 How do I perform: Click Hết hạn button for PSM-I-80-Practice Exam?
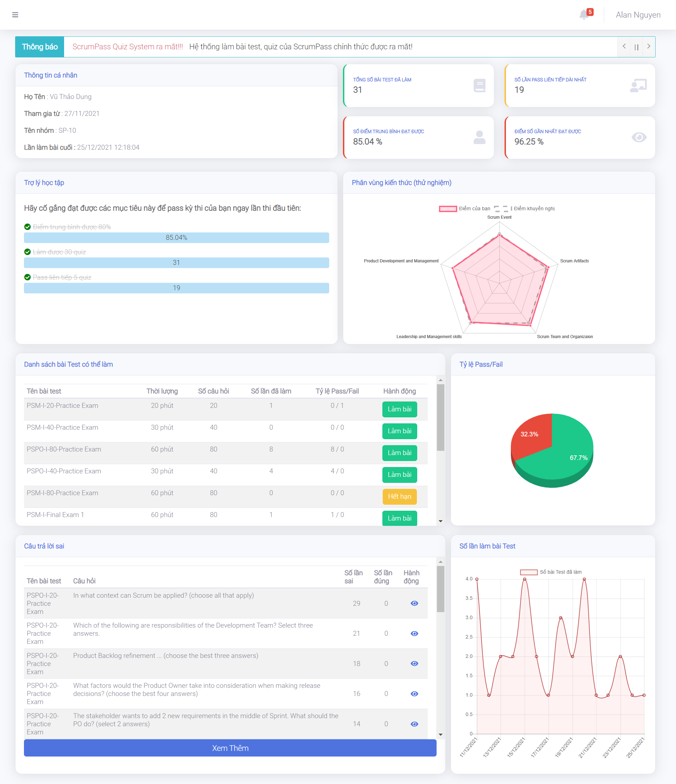tap(400, 497)
